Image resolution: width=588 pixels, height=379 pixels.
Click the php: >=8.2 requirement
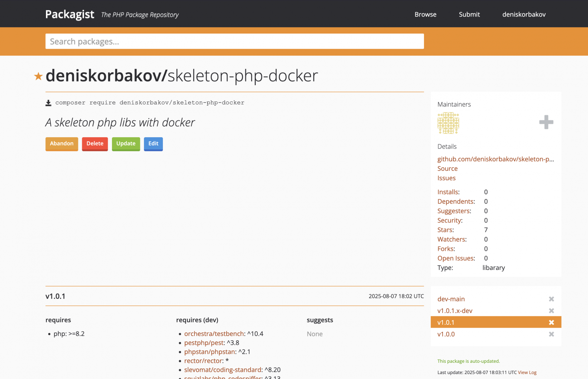coord(69,334)
